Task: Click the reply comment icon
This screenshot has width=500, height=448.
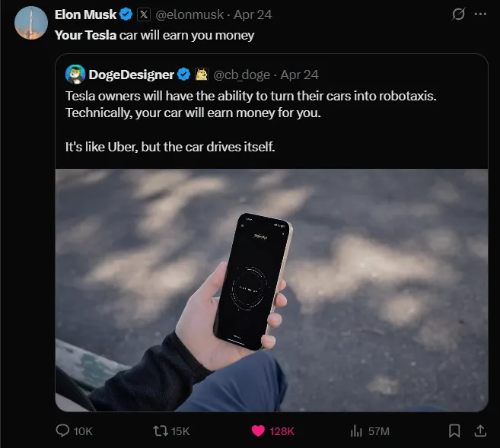Action: [x=63, y=431]
